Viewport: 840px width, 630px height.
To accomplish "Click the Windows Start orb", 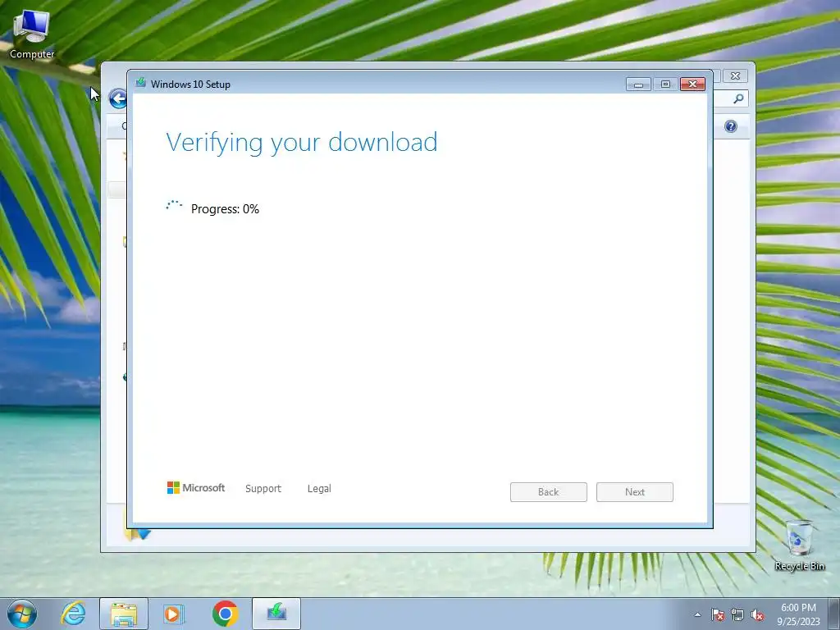I will tap(22, 614).
